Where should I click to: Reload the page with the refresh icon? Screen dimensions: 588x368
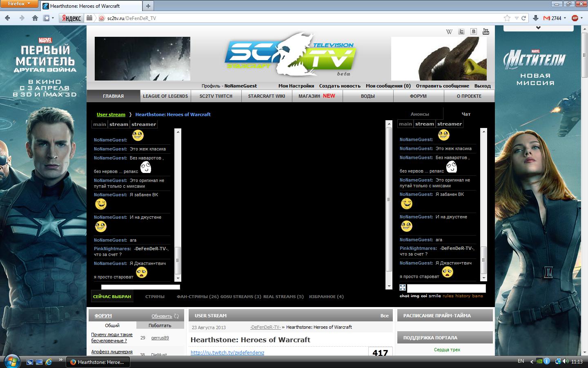pyautogui.click(x=523, y=18)
